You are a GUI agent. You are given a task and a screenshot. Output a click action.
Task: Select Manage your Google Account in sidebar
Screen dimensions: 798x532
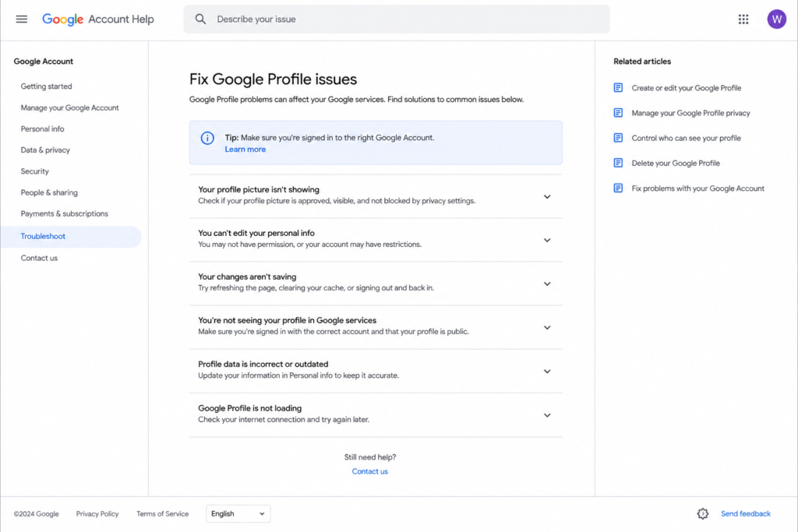pyautogui.click(x=69, y=107)
